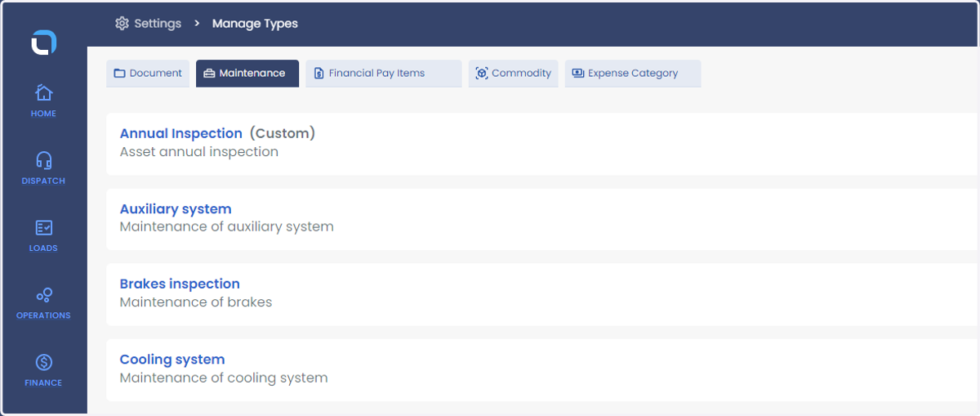Click the DISPATCH label in sidebar
The image size is (980, 416).
pyautogui.click(x=44, y=181)
